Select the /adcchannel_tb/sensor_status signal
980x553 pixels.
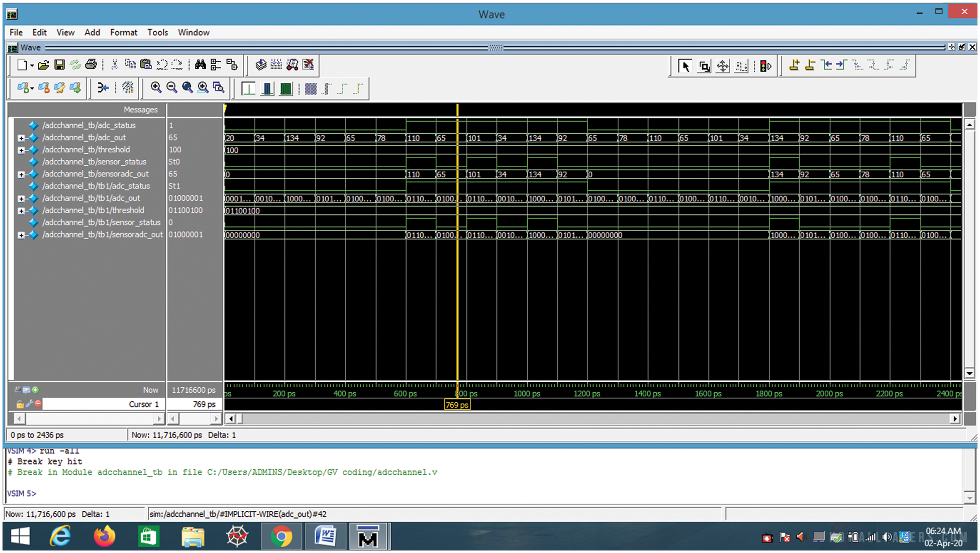tap(94, 162)
